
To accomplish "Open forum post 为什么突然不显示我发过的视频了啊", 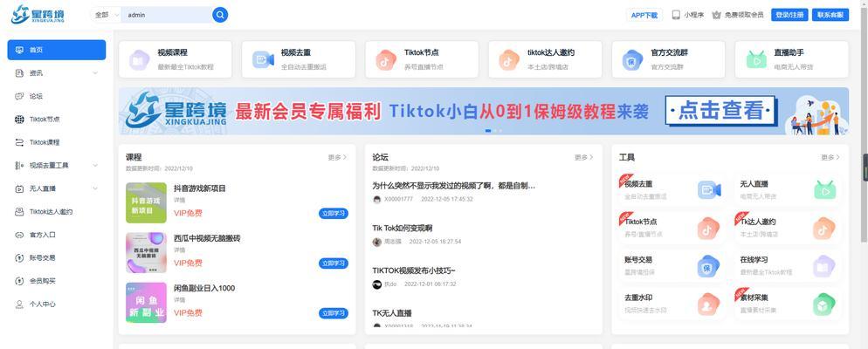I will 454,186.
